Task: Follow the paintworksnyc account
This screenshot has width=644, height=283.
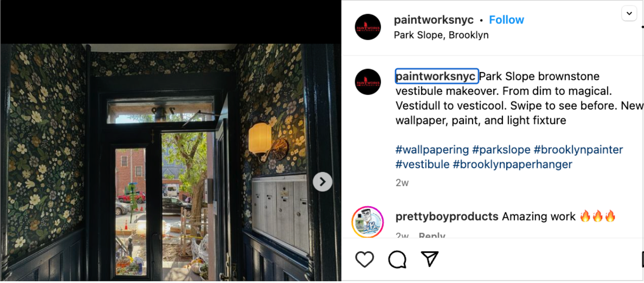Action: coord(506,20)
